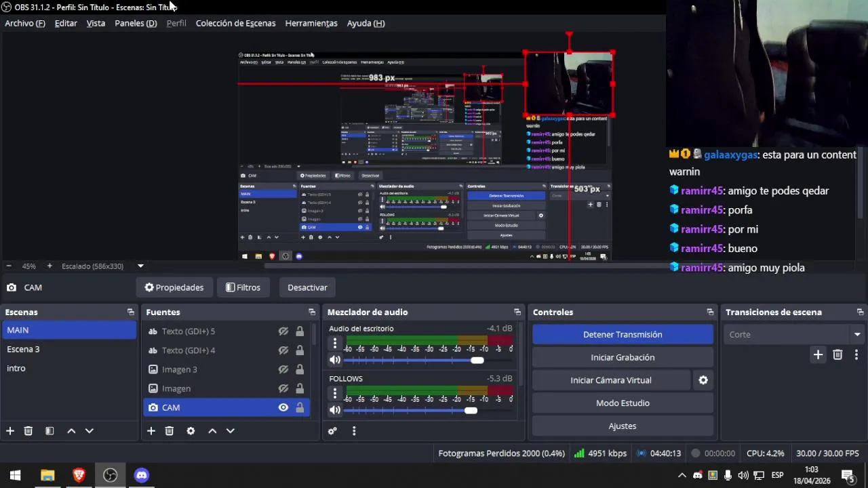868x488 pixels.
Task: Undock the Controles panel
Action: click(710, 312)
